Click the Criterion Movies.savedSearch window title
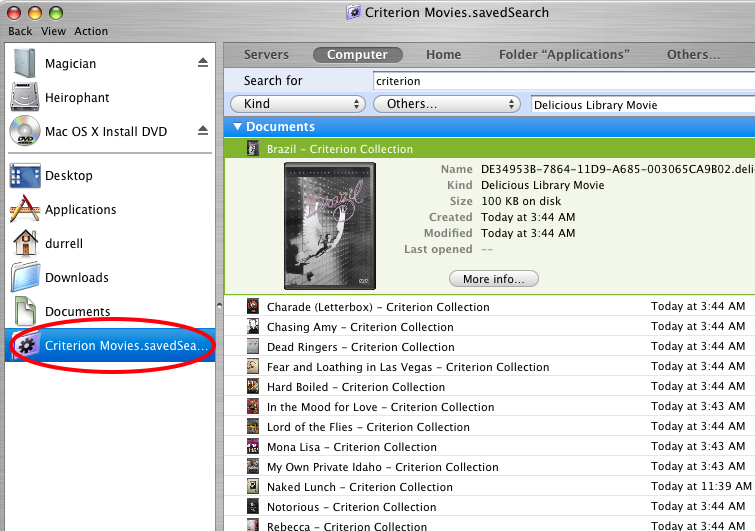 [456, 12]
